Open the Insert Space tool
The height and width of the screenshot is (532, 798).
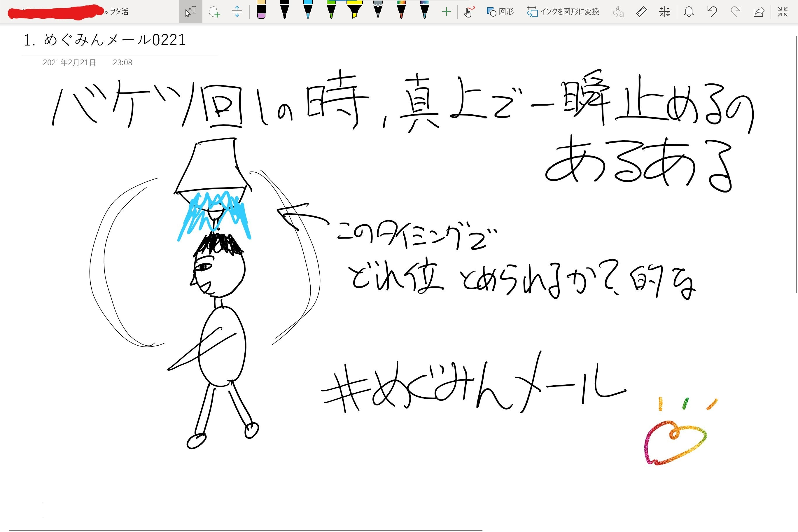237,12
